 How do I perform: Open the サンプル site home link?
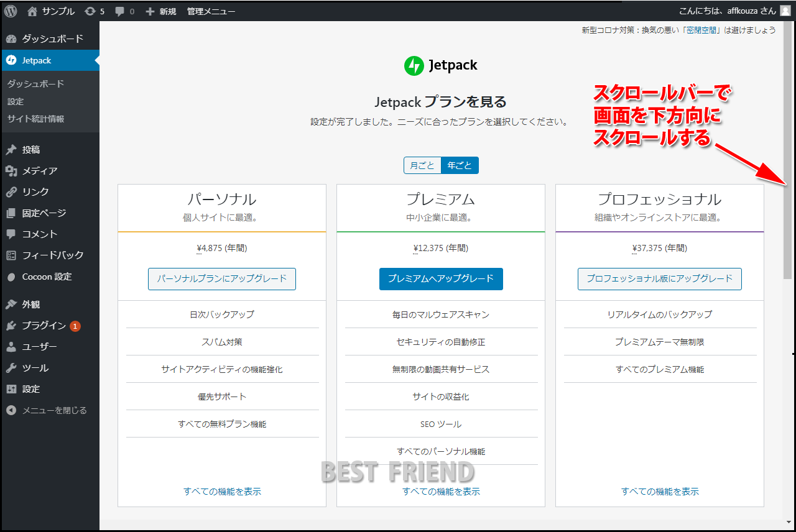(51, 11)
